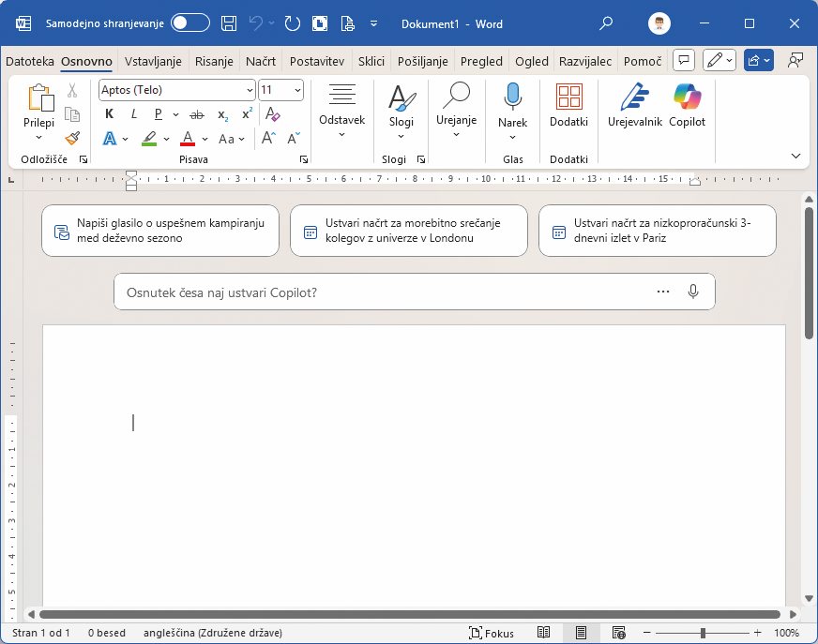
Task: Click the Undo arrow icon
Action: tap(256, 23)
